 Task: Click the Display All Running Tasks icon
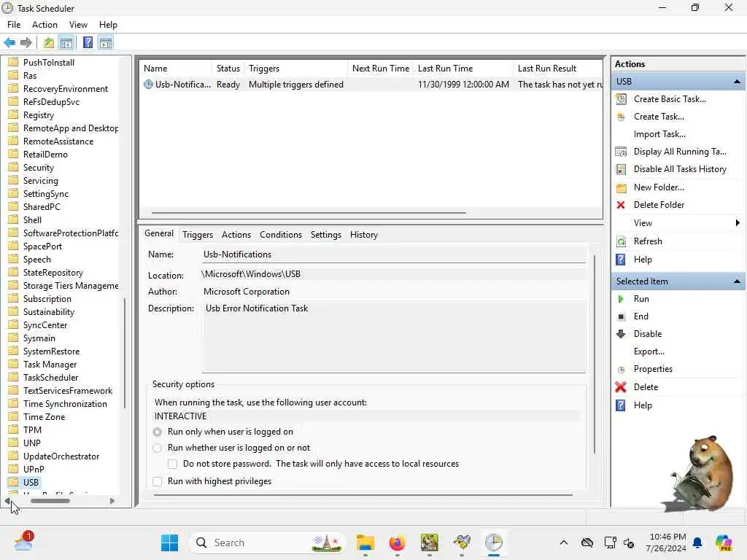(x=622, y=152)
